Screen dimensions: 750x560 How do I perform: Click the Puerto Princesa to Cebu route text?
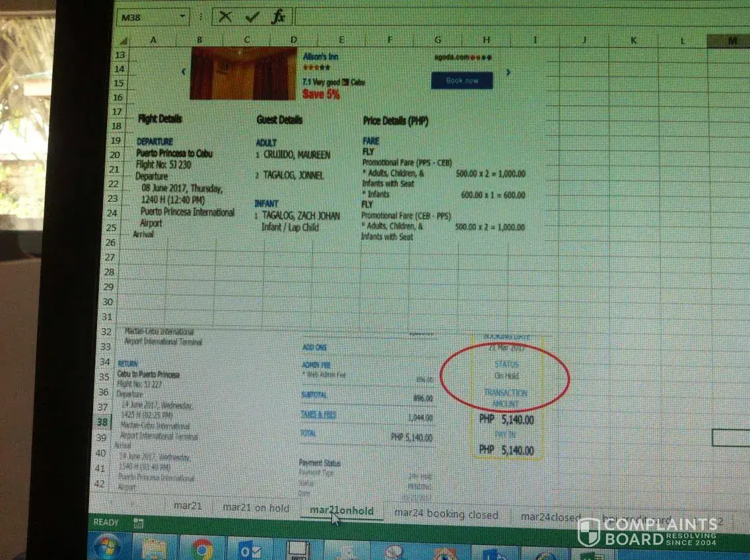(174, 153)
